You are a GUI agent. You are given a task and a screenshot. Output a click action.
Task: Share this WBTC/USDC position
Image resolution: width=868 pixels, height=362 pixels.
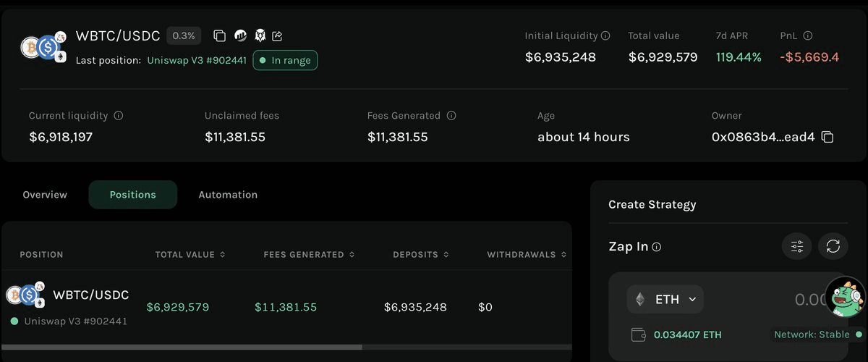pos(278,35)
